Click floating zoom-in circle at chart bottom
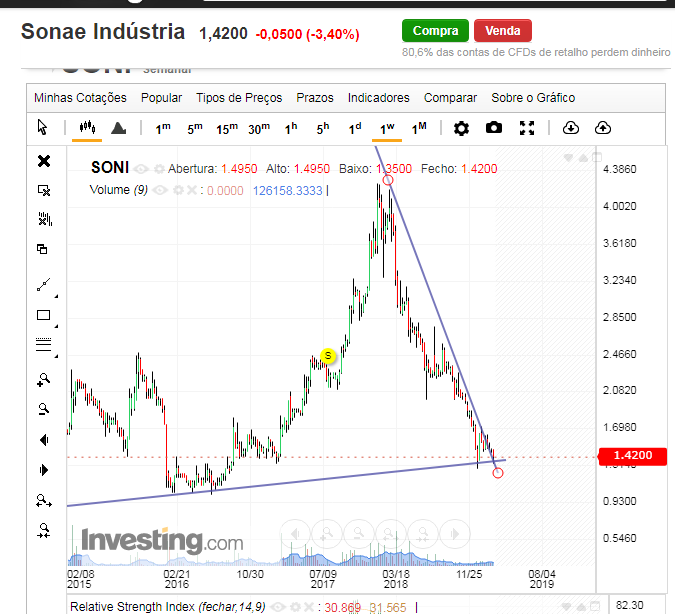 (x=327, y=534)
